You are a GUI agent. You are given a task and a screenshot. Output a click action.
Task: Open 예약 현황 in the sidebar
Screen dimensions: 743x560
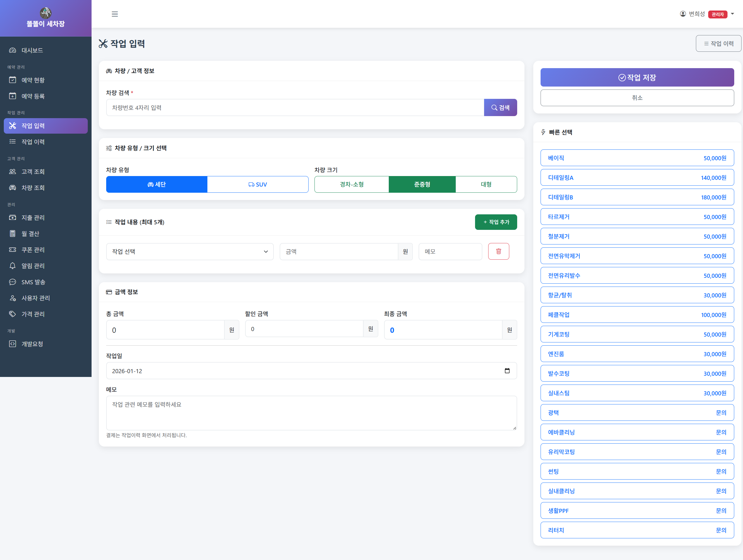(33, 80)
